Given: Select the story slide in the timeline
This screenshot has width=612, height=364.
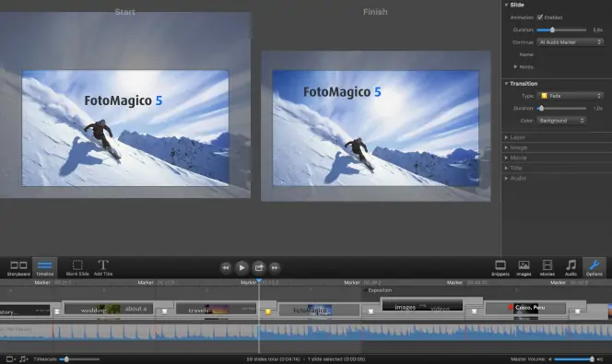Looking at the screenshot, I should [x=25, y=311].
